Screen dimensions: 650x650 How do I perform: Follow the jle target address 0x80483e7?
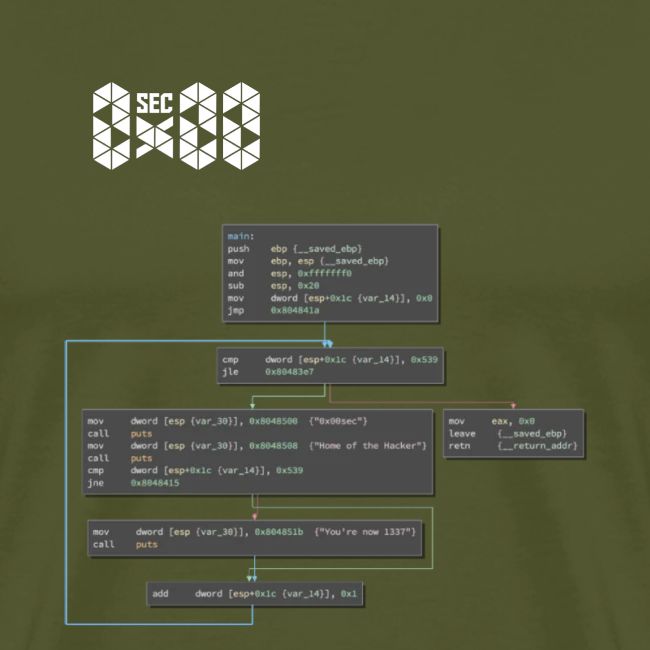click(x=289, y=372)
